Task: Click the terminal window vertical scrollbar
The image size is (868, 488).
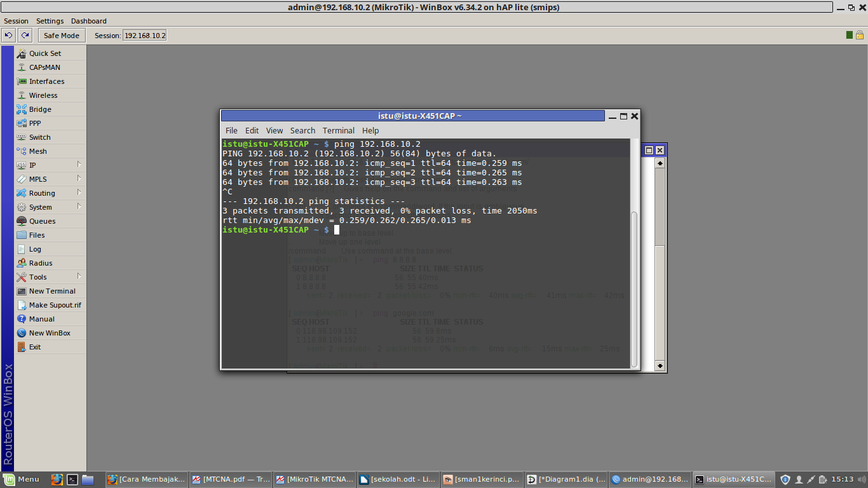Action: (634, 288)
